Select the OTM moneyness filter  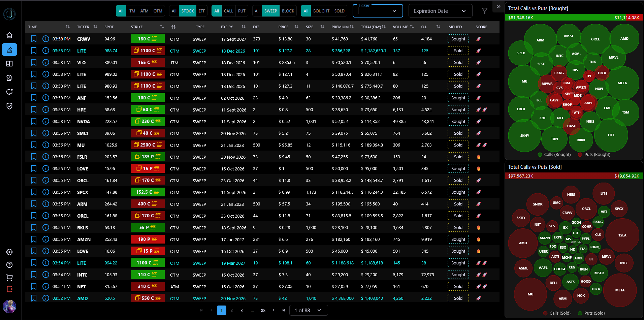click(x=158, y=11)
